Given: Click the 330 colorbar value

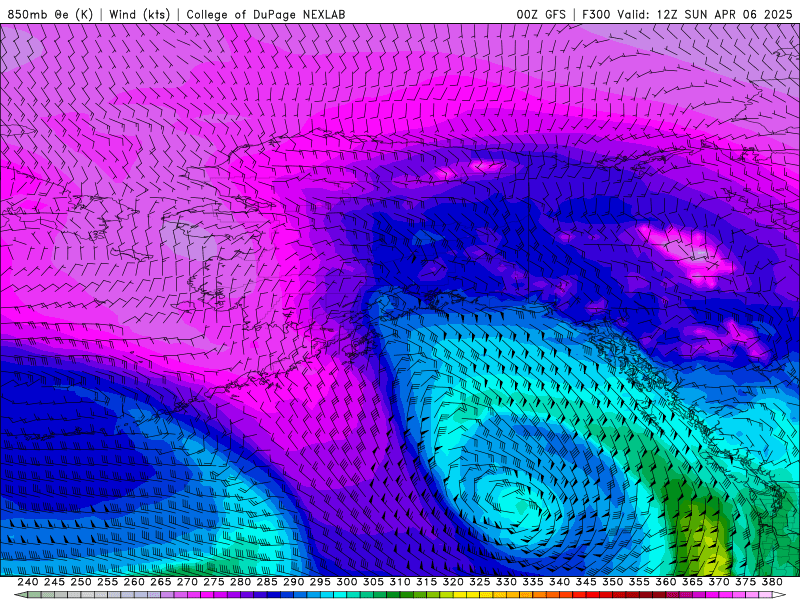Looking at the screenshot, I should click(506, 582).
